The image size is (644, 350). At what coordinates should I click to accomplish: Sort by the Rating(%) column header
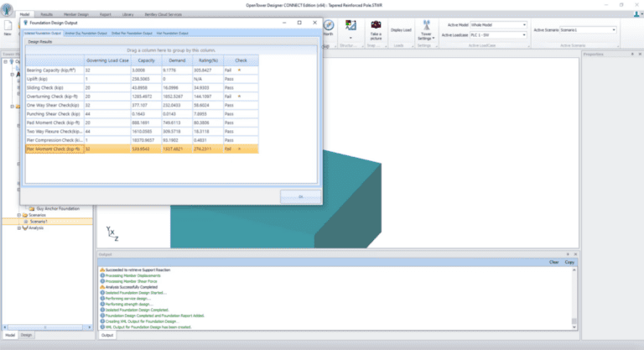tap(208, 60)
